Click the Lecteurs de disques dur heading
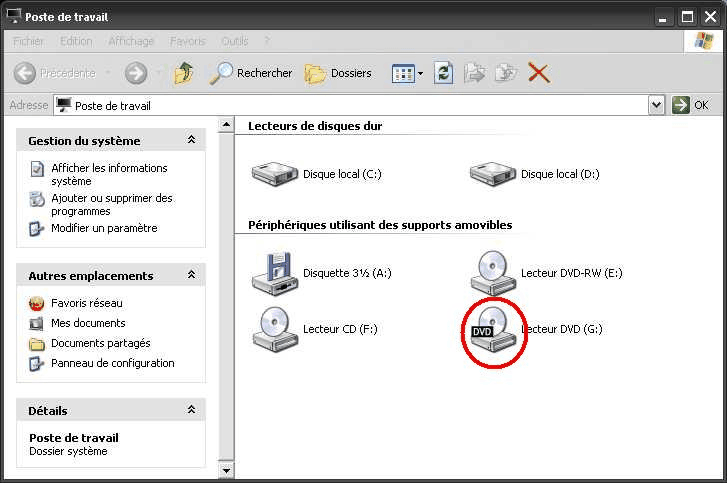Viewport: 727px width, 483px height. tap(315, 126)
